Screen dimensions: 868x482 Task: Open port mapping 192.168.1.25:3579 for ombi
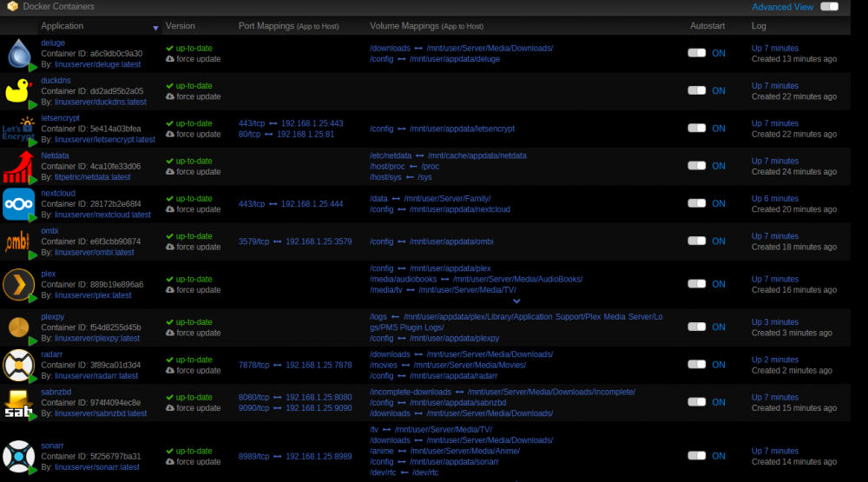click(319, 241)
